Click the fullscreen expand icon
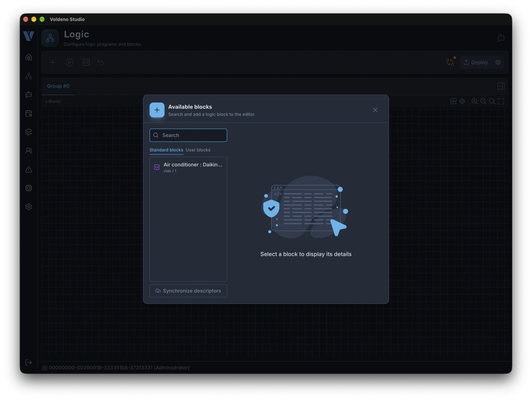This screenshot has height=400, width=532. pos(501,101)
